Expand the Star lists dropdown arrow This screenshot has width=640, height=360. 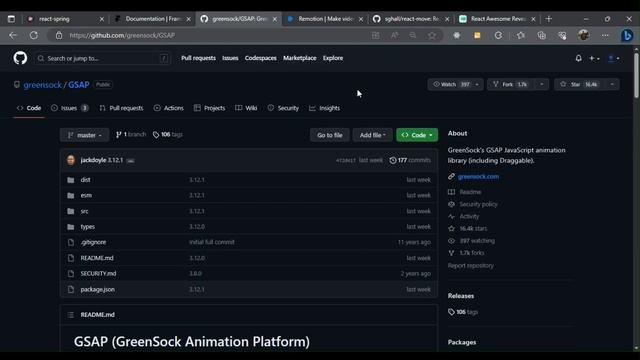tap(612, 84)
